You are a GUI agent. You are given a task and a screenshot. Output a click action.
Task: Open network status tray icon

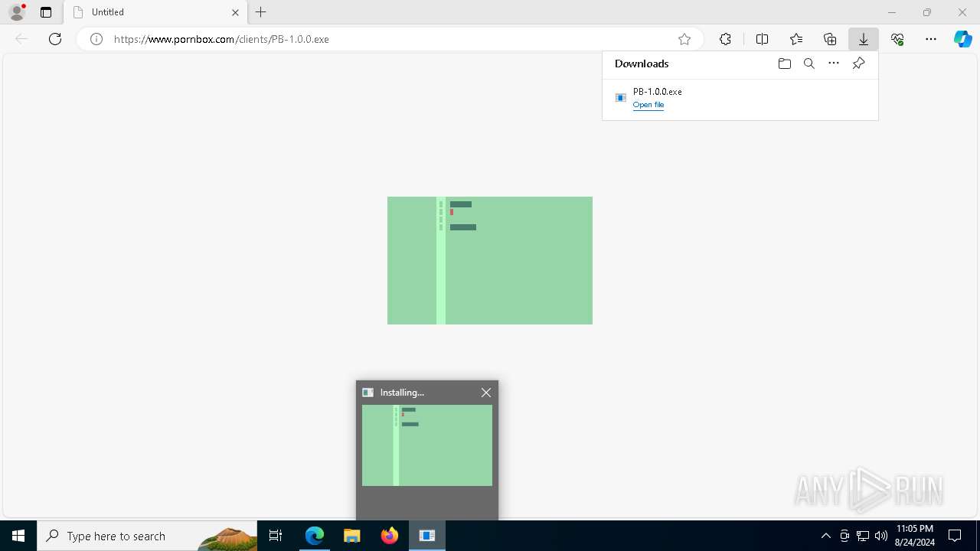click(x=863, y=536)
